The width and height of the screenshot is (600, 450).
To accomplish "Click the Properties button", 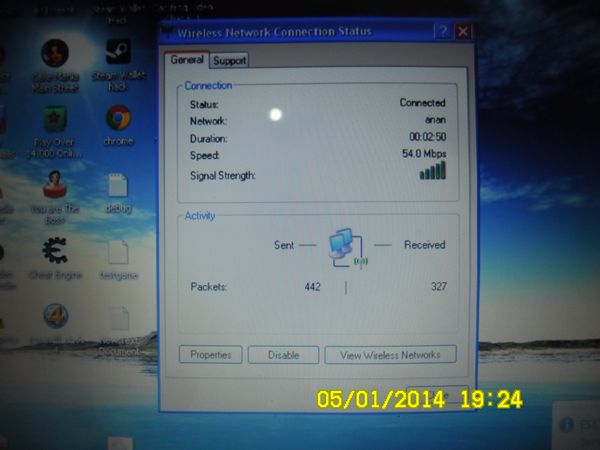I will click(x=210, y=355).
